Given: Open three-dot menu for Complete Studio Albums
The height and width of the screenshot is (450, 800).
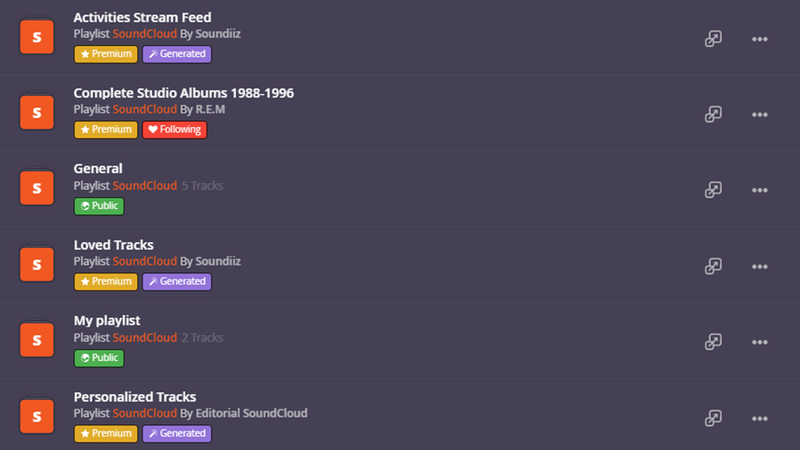Looking at the screenshot, I should (x=760, y=115).
